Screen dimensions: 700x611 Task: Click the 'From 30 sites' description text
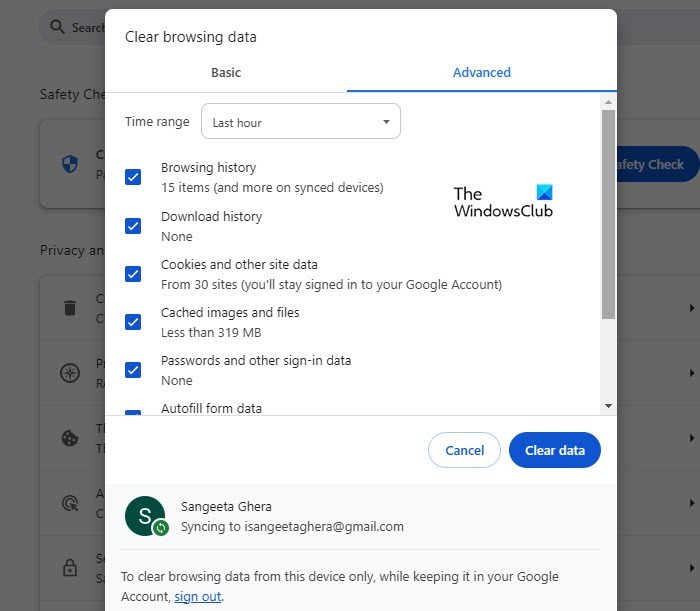[331, 285]
